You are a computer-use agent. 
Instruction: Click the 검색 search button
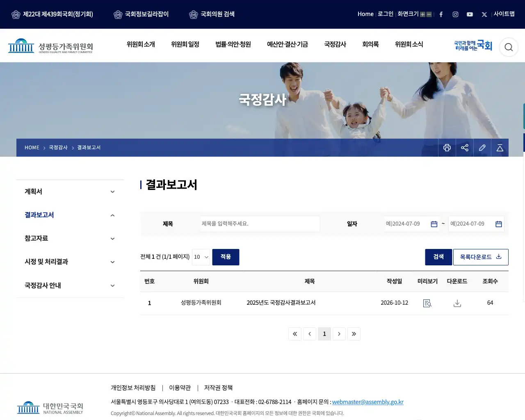pyautogui.click(x=438, y=257)
